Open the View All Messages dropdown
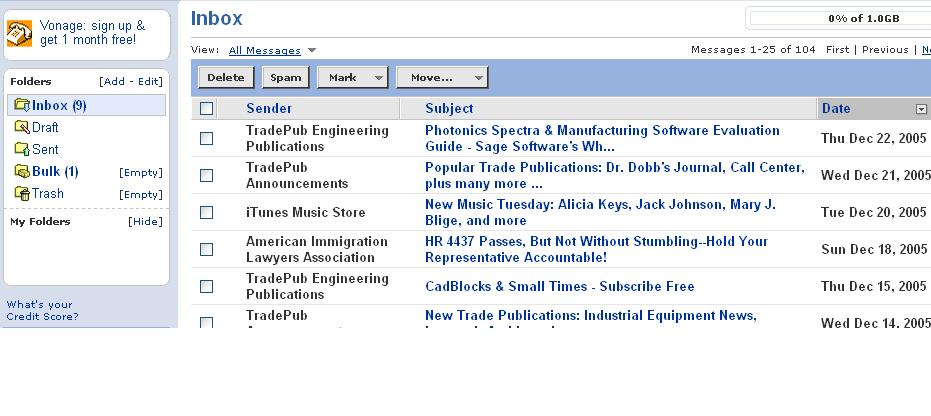 pyautogui.click(x=312, y=50)
